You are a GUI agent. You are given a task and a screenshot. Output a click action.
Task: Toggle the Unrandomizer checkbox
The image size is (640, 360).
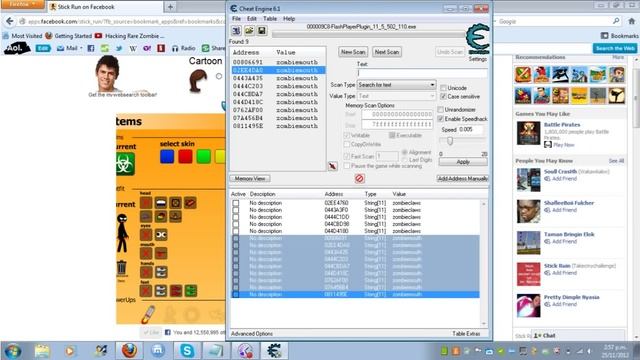pyautogui.click(x=440, y=109)
